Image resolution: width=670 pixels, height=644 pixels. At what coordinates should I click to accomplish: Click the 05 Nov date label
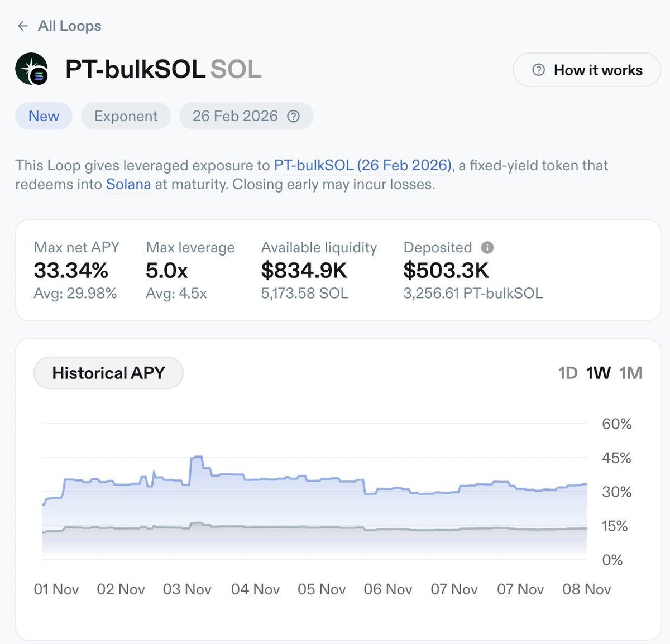click(x=322, y=589)
